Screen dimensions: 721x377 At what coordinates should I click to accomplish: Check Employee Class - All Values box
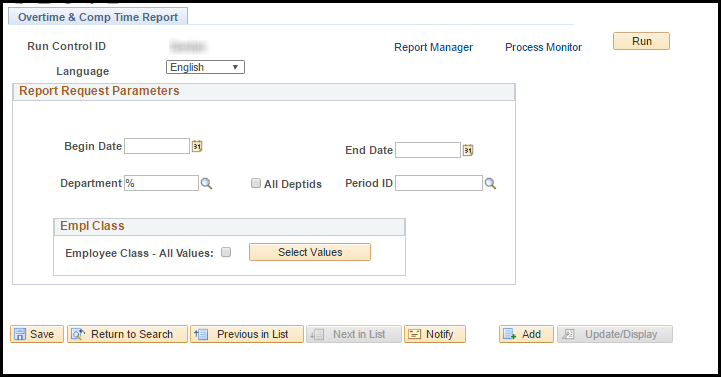click(x=226, y=252)
